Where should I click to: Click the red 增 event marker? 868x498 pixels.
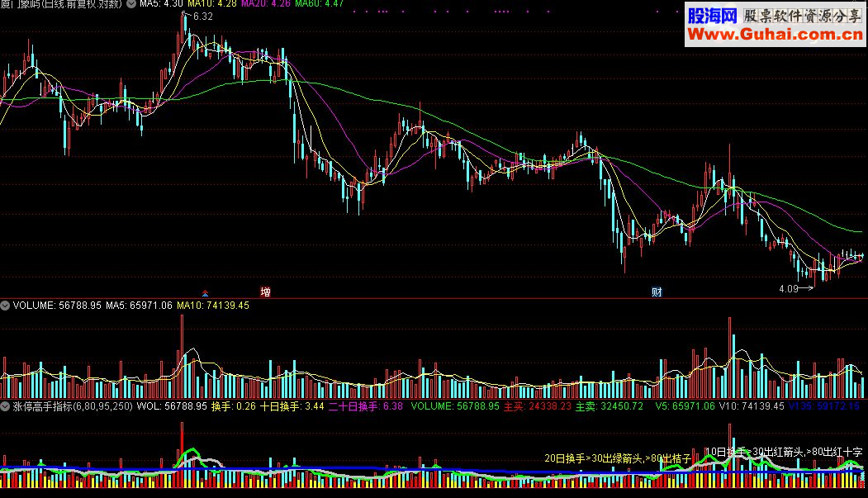coord(266,292)
